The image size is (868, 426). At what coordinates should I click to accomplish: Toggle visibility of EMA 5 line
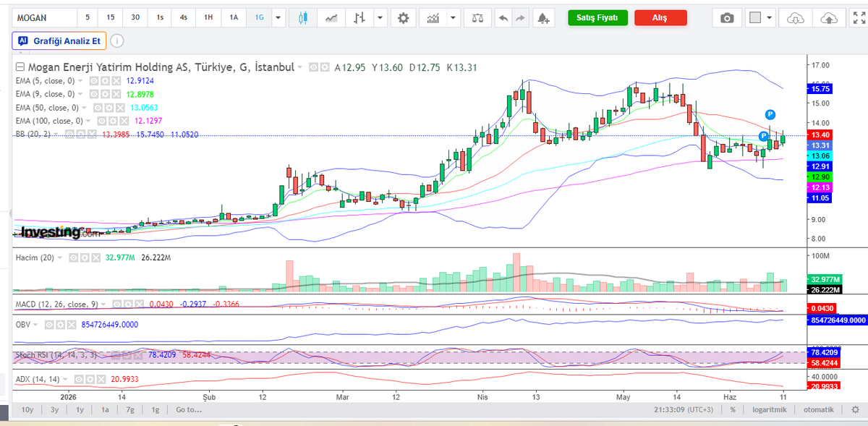pyautogui.click(x=94, y=81)
